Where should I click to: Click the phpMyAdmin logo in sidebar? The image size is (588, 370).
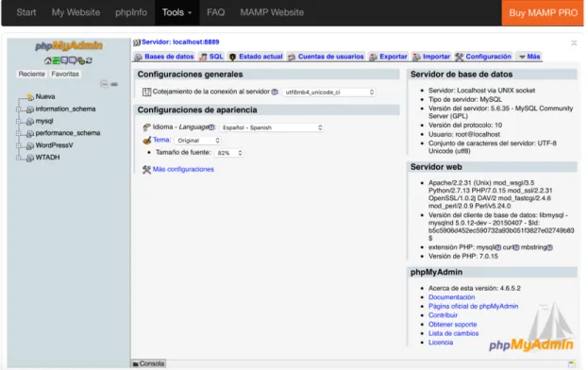click(x=69, y=45)
